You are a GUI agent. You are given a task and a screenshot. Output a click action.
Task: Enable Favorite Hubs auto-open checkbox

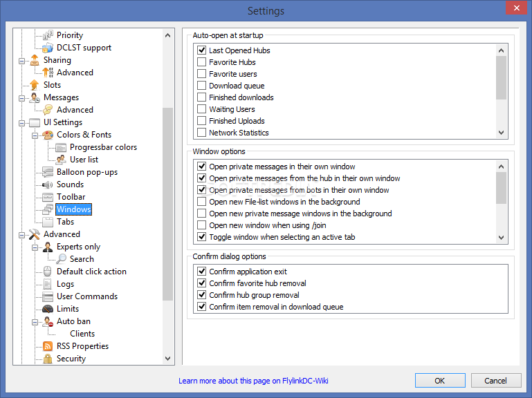pos(201,62)
